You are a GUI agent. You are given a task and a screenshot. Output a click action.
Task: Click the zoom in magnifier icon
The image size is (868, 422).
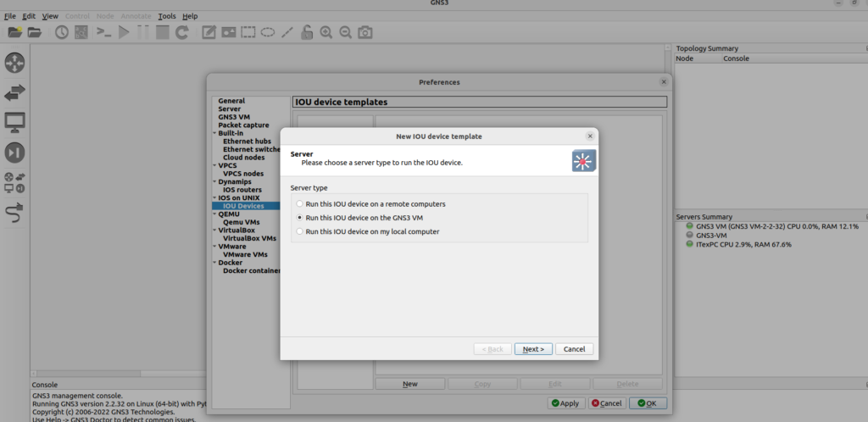tap(326, 33)
